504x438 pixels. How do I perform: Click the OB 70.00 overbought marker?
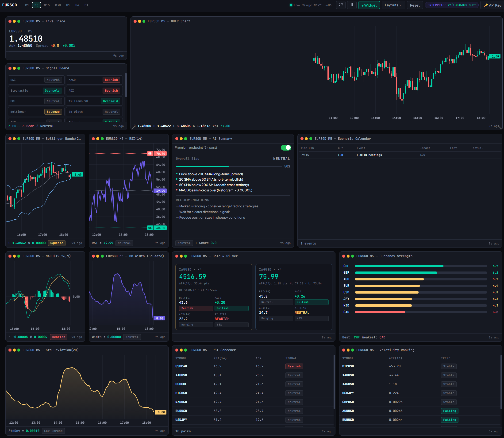coord(157,154)
